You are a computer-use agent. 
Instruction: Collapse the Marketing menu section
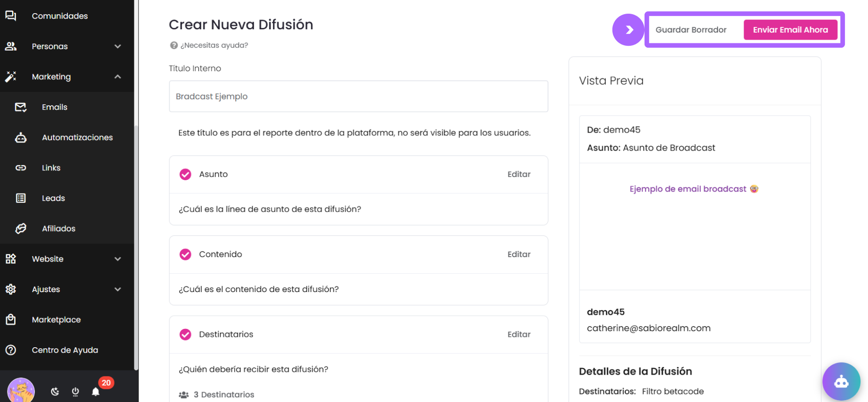[118, 77]
